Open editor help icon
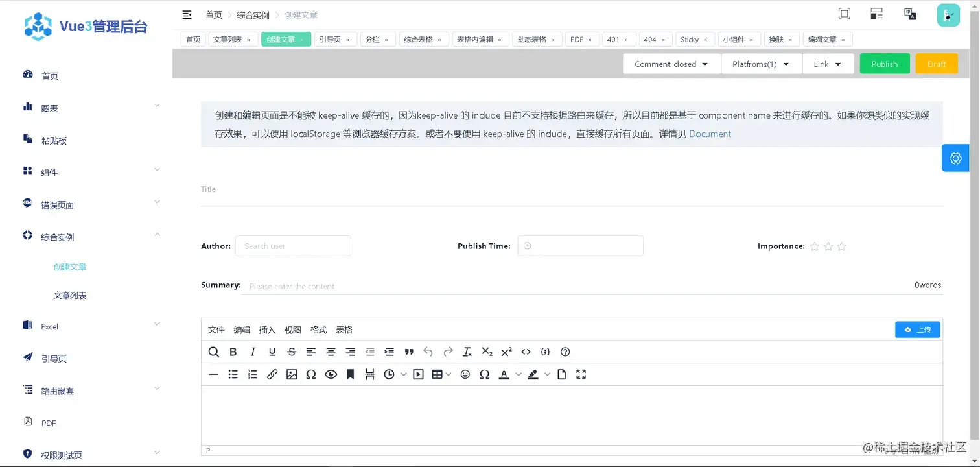 point(565,352)
